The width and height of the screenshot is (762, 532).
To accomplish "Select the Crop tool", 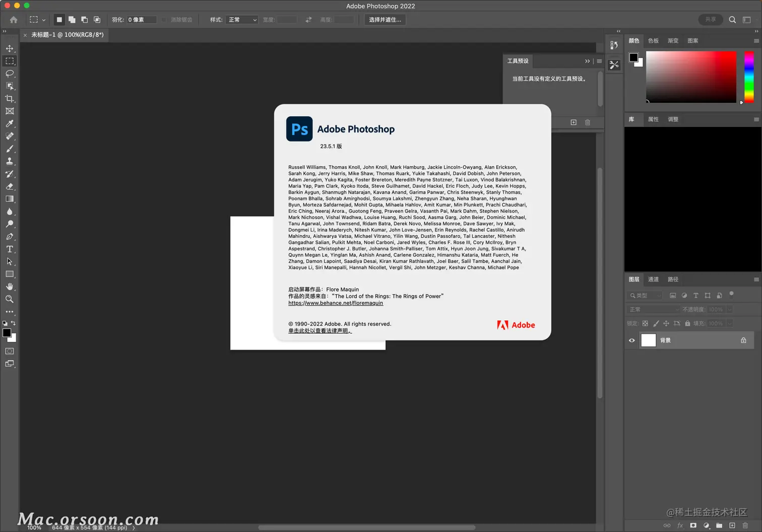I will pyautogui.click(x=10, y=99).
